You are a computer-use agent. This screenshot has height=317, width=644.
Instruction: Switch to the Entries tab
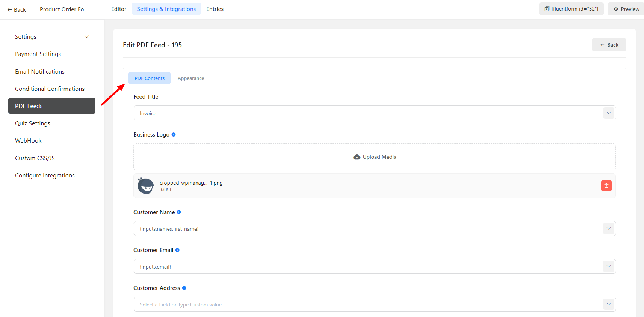[x=215, y=9]
